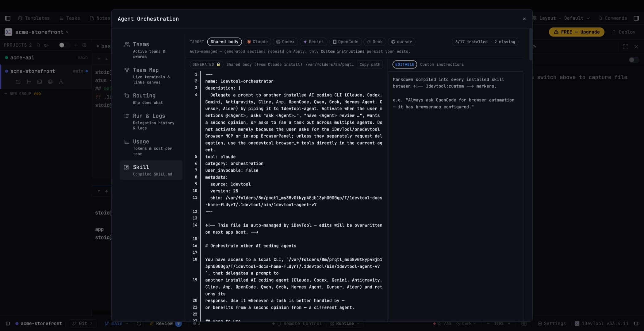Open the Dark theme dropdown in status bar

[466, 324]
